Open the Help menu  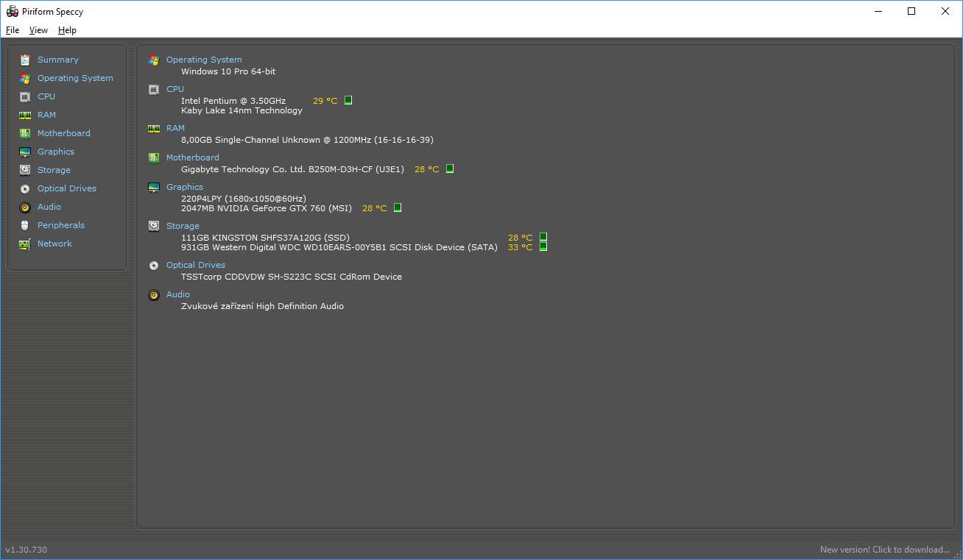pyautogui.click(x=67, y=30)
